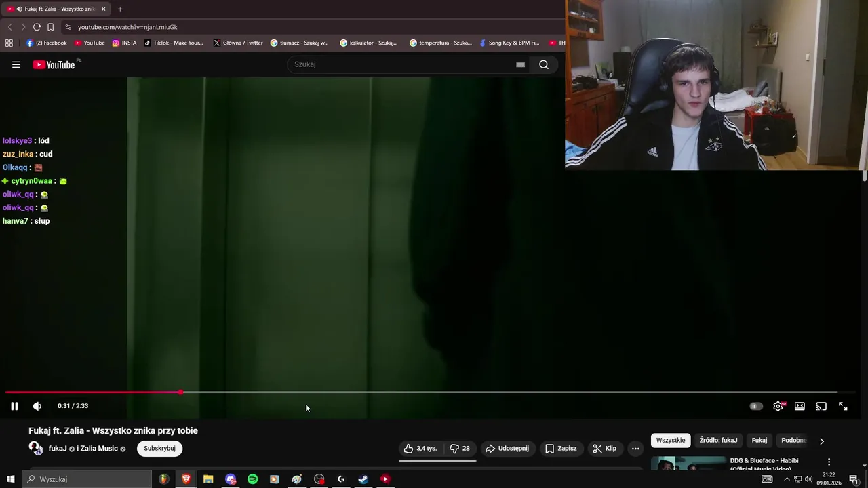Subscribe with the Subskrybuj button

[x=159, y=449]
